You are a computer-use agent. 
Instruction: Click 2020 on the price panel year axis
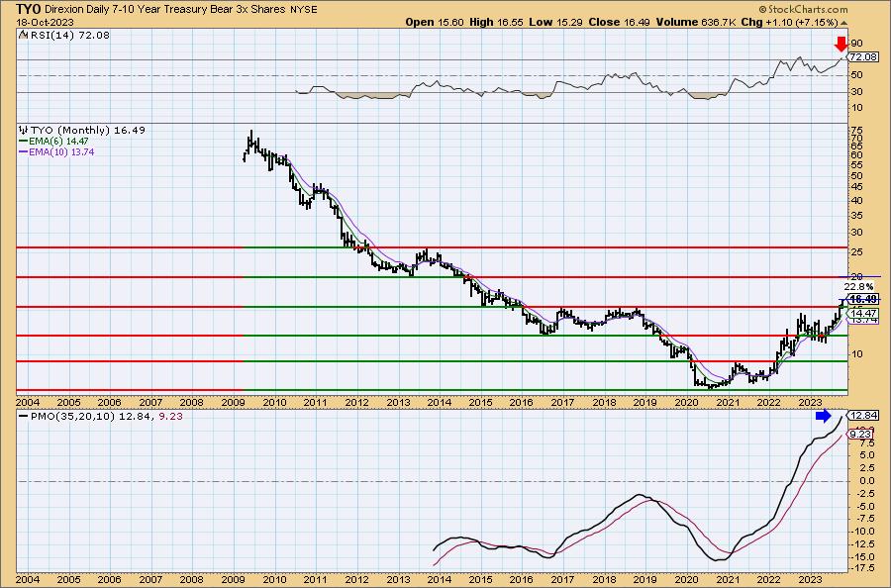686,402
